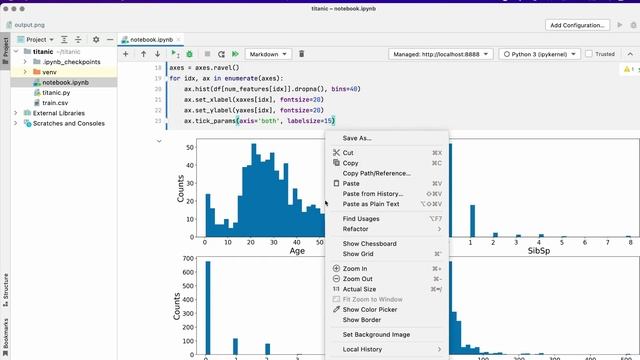Choose Find Usages menu item
Image resolution: width=640 pixels, height=360 pixels.
(x=387, y=219)
